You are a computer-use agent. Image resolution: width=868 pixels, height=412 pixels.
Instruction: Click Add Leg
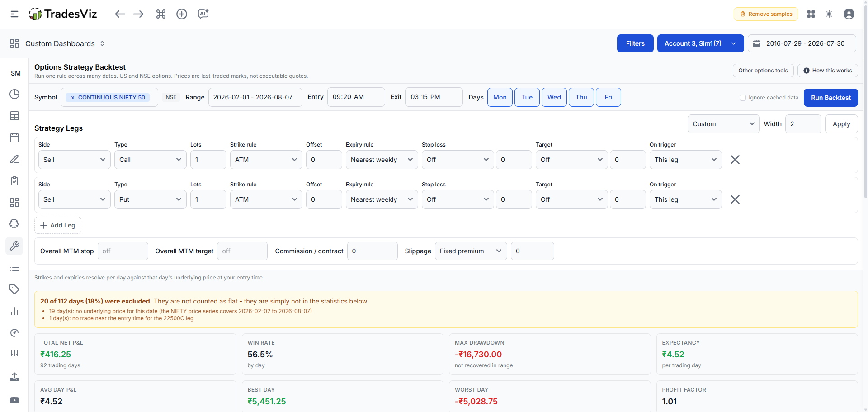[58, 225]
